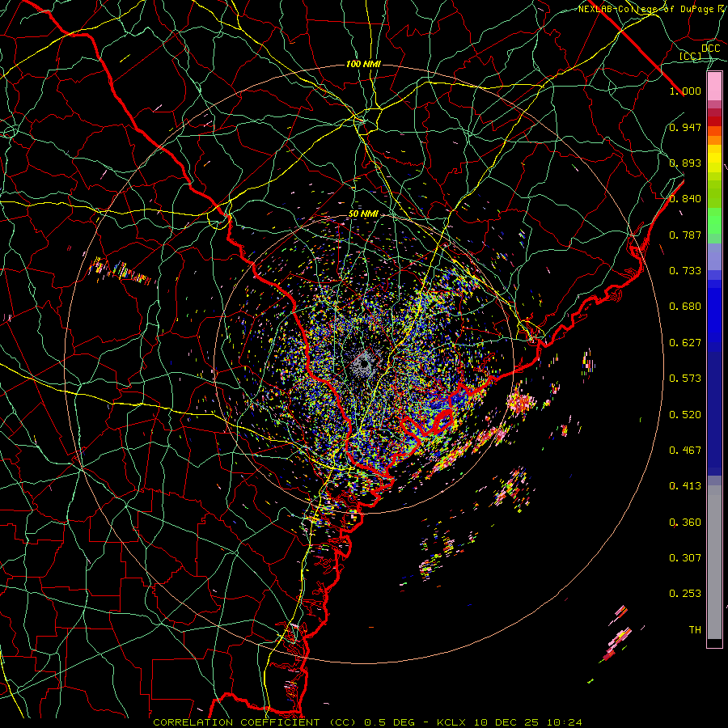
Task: Click the pink segment atop the color bar
Action: coord(714,87)
